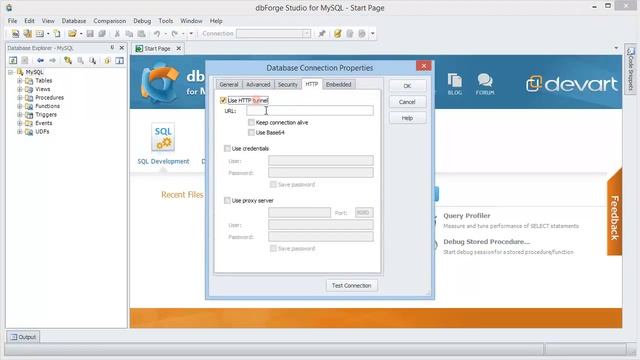Open the Comparison menu

[x=109, y=21]
